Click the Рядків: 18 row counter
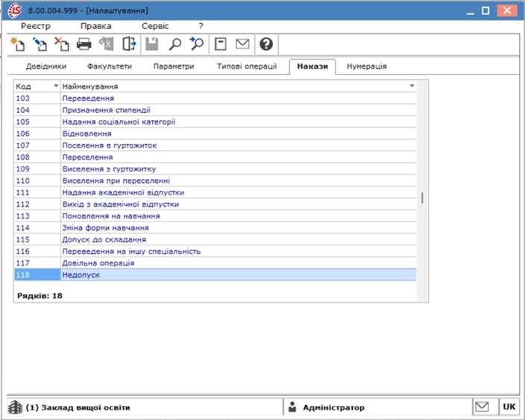Screen dimensions: 525x420 (x=40, y=295)
